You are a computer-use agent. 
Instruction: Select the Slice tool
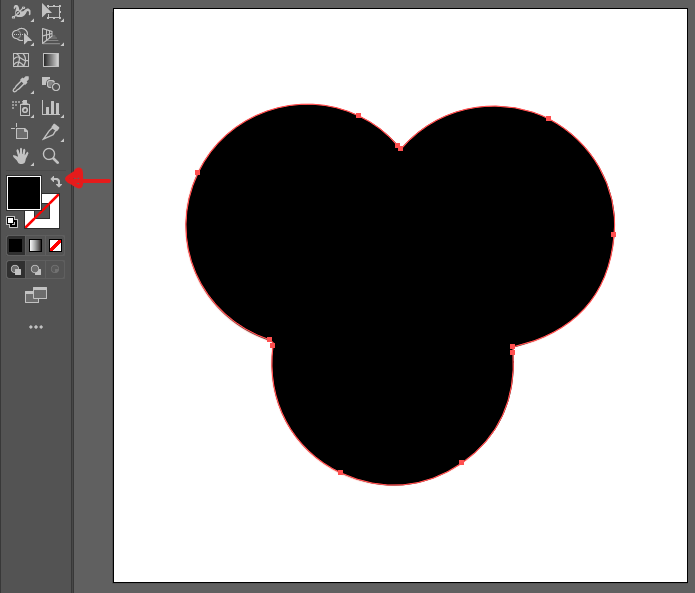pos(51,132)
